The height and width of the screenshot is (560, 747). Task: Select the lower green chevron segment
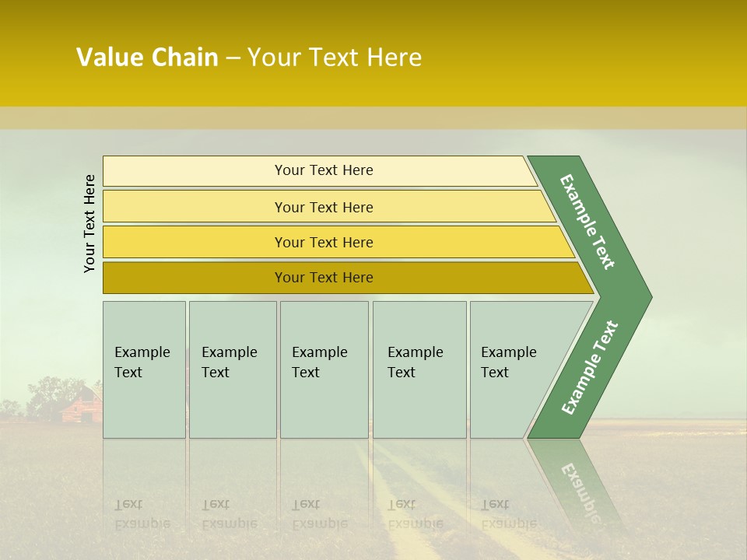(x=589, y=367)
